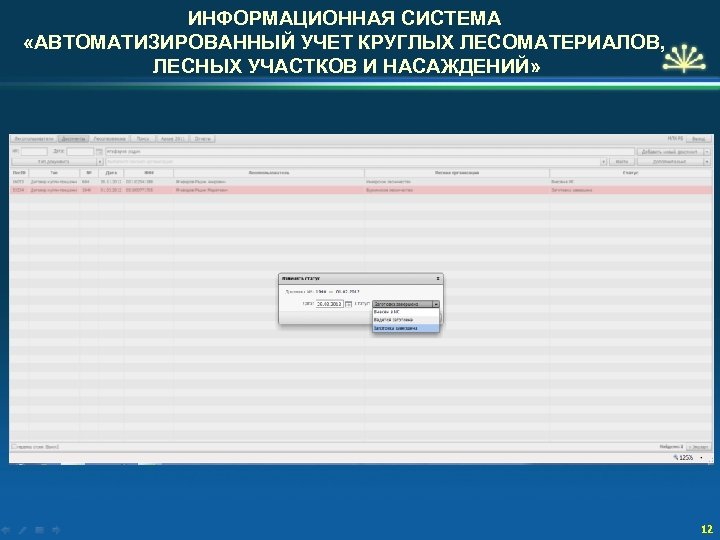Select the first row, document No. 684
Image resolution: width=720 pixels, height=540 pixels.
pos(361,182)
